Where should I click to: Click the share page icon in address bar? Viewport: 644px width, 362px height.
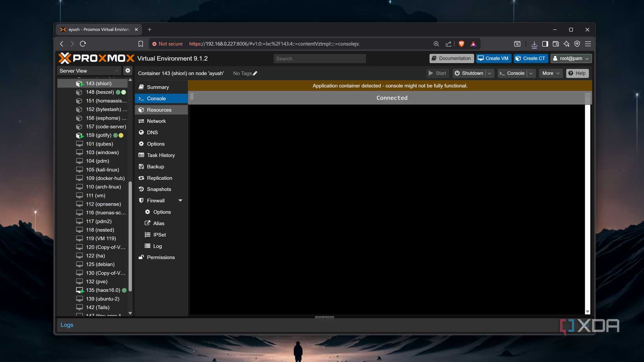[448, 44]
